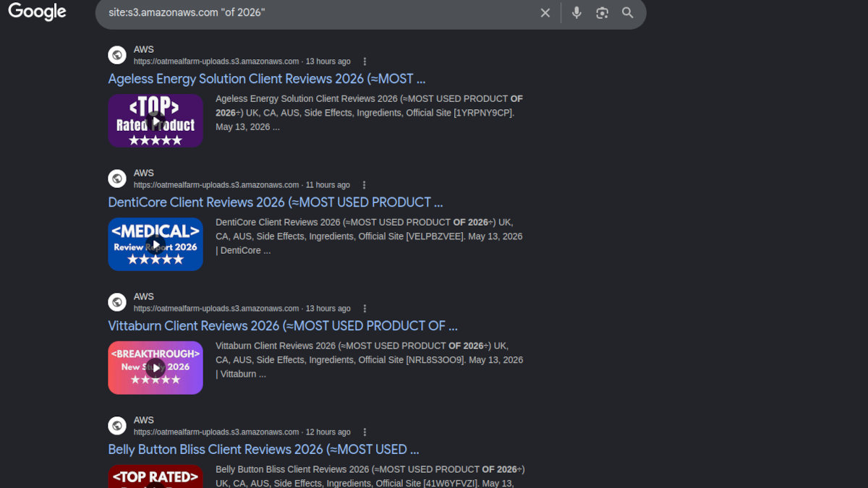Click the globe favicon of the DentiCore result
This screenshot has width=868, height=488.
tap(117, 179)
